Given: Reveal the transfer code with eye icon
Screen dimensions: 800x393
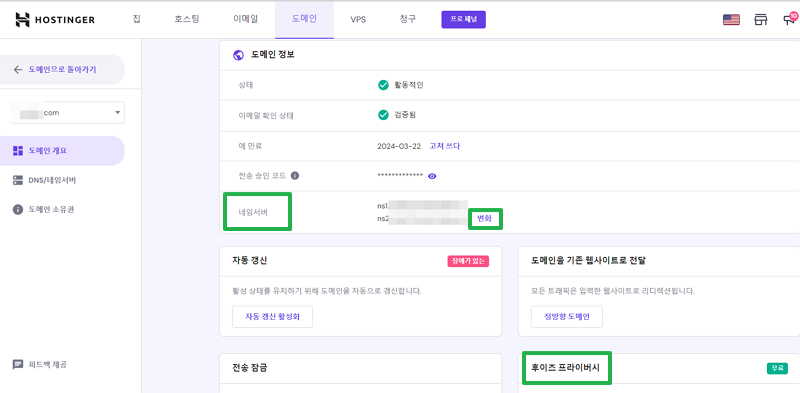Looking at the screenshot, I should click(432, 176).
